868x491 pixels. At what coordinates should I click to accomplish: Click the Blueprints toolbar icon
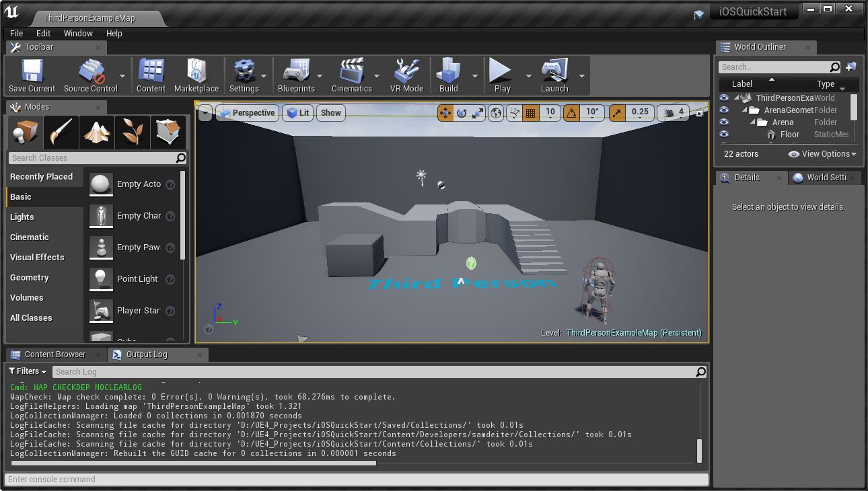298,73
